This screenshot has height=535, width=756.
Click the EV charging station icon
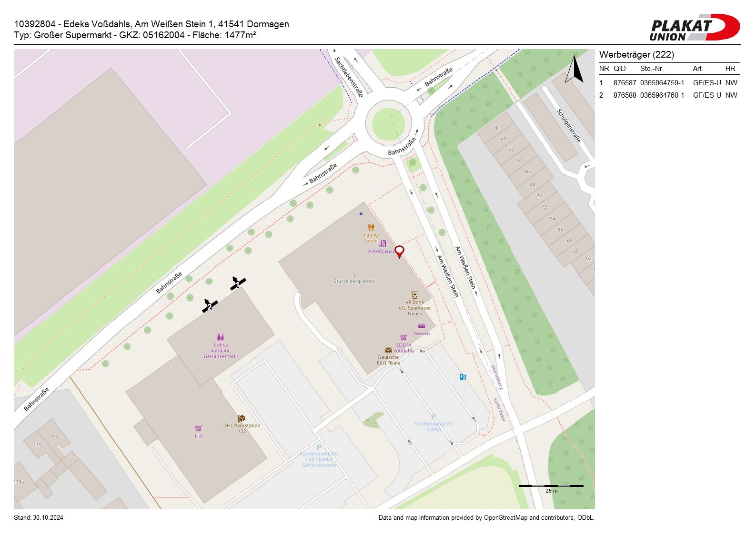(x=463, y=377)
